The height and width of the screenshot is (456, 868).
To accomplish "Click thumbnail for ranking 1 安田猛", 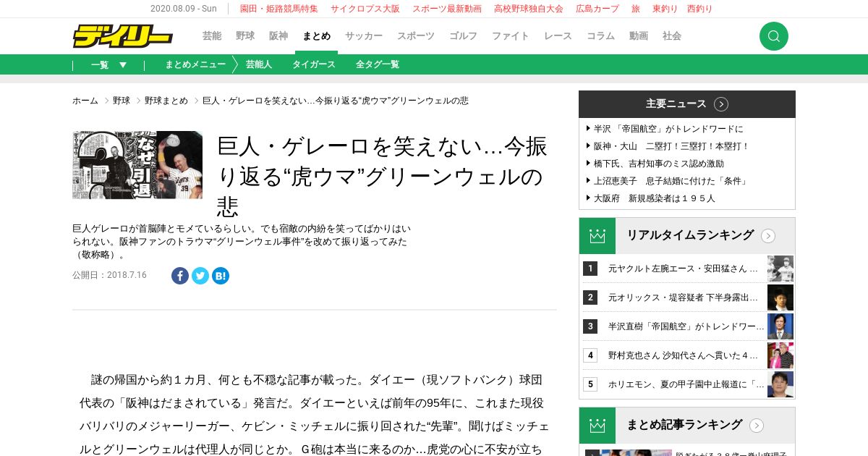I will (780, 269).
